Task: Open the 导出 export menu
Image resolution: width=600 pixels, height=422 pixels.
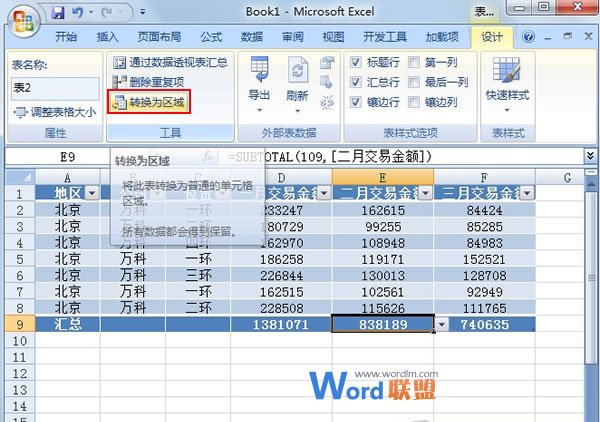Action: tap(259, 85)
